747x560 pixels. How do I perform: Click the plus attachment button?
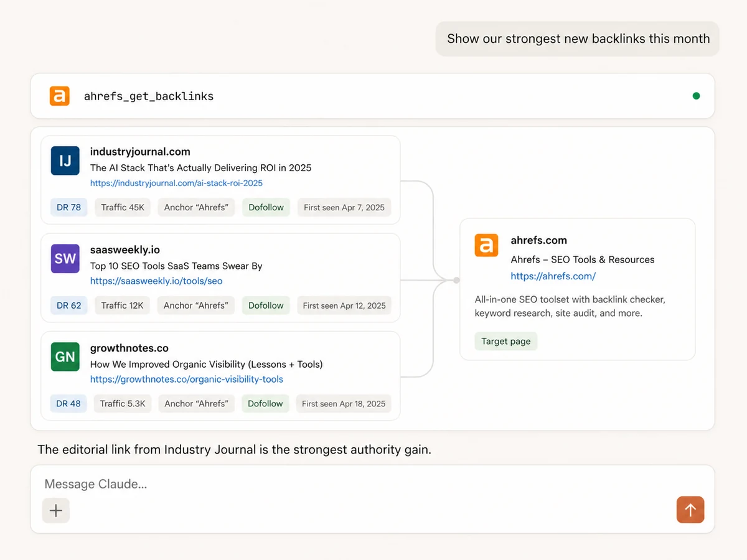pyautogui.click(x=56, y=510)
